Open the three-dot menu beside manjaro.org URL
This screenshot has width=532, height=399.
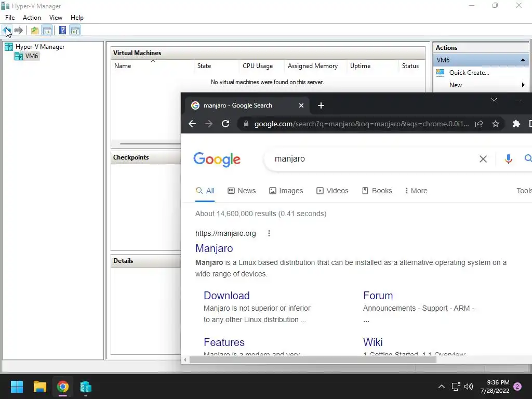coord(269,233)
